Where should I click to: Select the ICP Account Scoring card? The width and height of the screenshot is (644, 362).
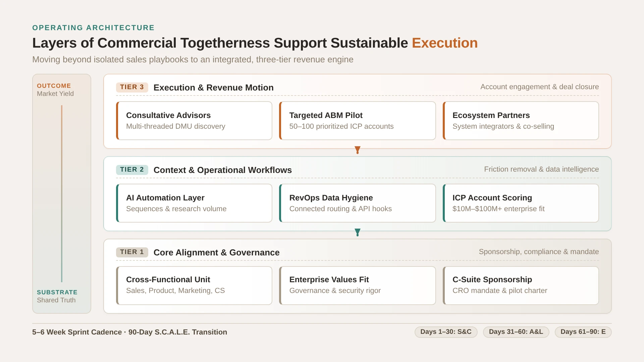[x=521, y=203]
